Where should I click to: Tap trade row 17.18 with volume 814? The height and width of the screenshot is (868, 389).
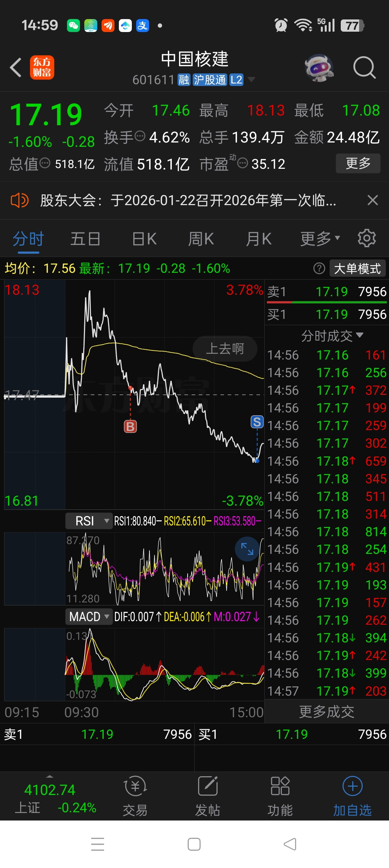point(327,532)
